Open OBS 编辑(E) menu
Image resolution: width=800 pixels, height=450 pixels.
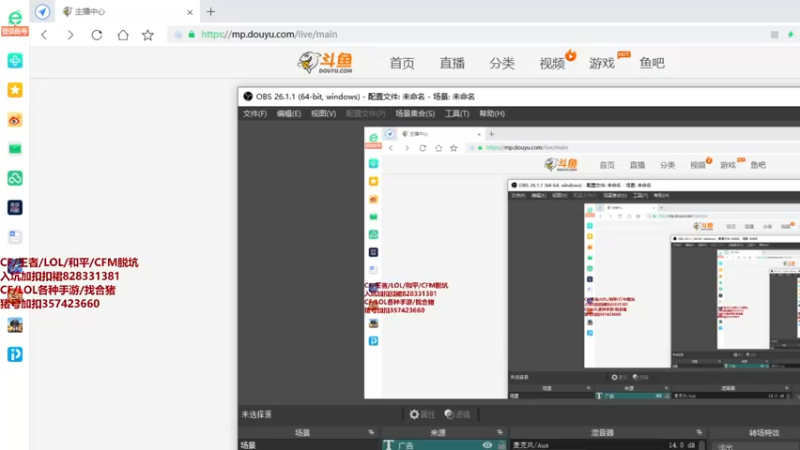(289, 114)
